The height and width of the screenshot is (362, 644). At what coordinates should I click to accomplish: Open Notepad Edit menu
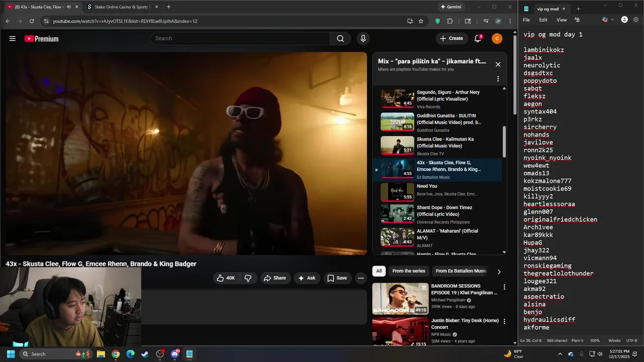click(x=543, y=20)
